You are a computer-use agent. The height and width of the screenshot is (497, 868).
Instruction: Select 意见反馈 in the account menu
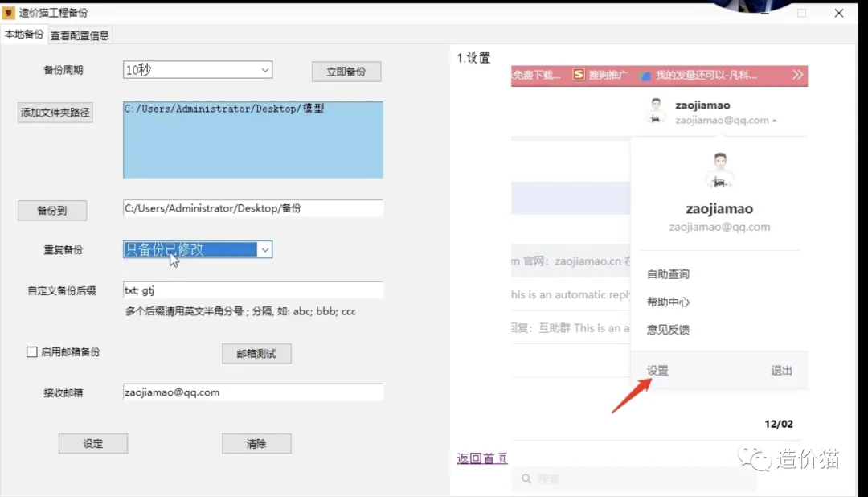668,329
